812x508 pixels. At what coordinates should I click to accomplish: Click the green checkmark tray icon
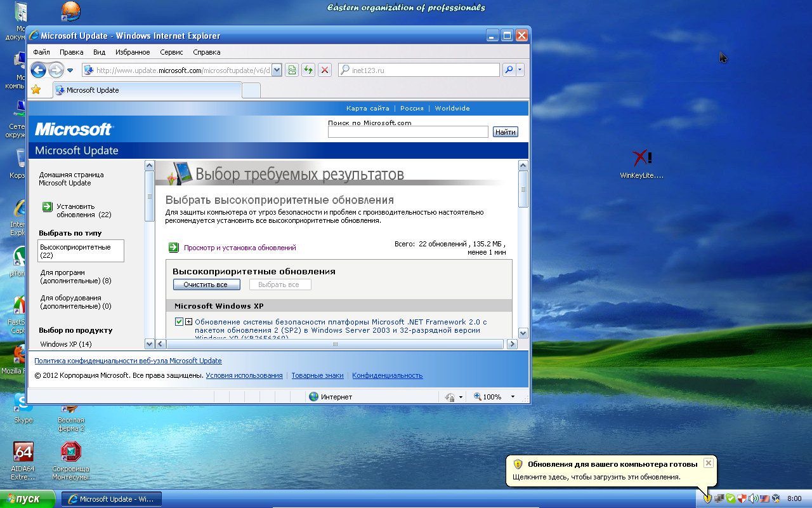click(731, 498)
